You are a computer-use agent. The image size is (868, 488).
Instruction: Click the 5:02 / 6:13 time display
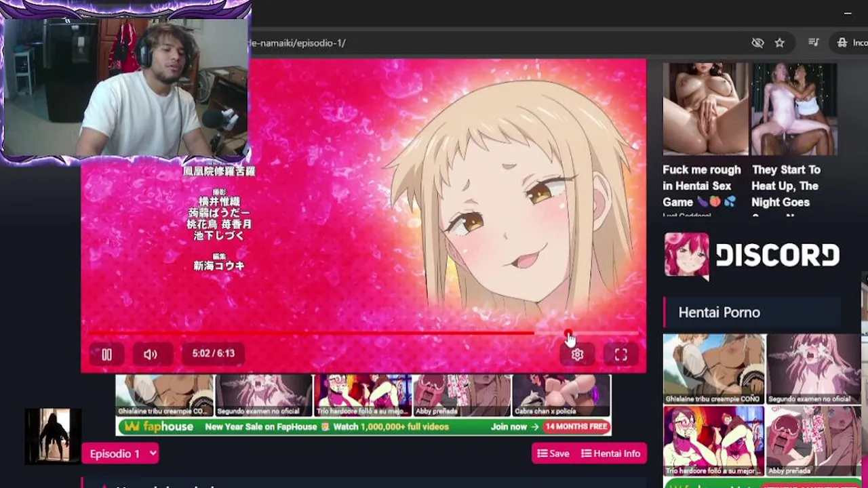coord(213,353)
